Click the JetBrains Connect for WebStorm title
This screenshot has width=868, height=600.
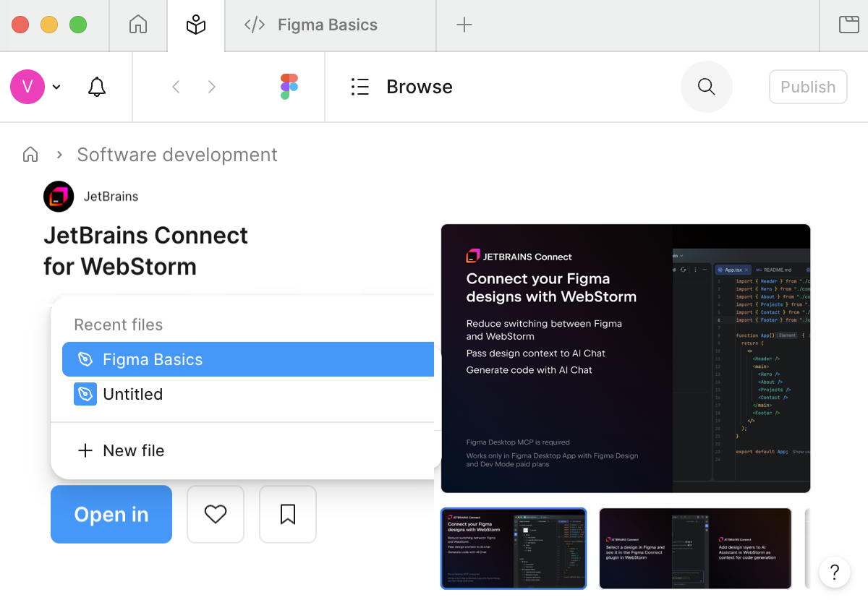tap(146, 251)
